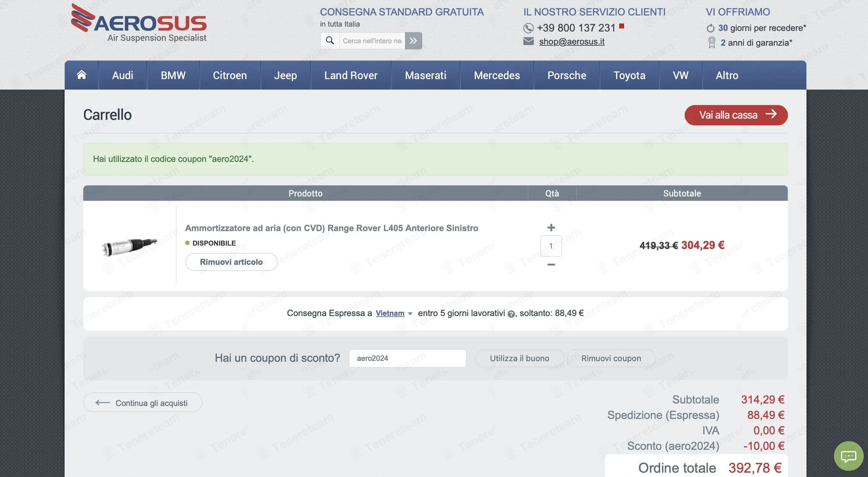Open the Jeep menu

pos(285,75)
